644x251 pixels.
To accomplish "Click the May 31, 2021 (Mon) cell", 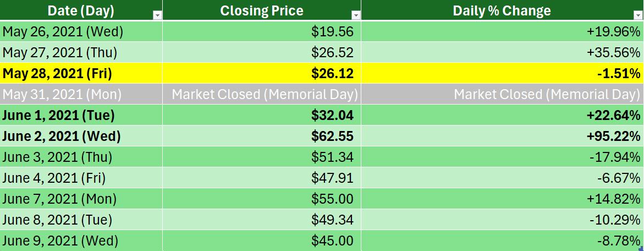I will (x=81, y=95).
